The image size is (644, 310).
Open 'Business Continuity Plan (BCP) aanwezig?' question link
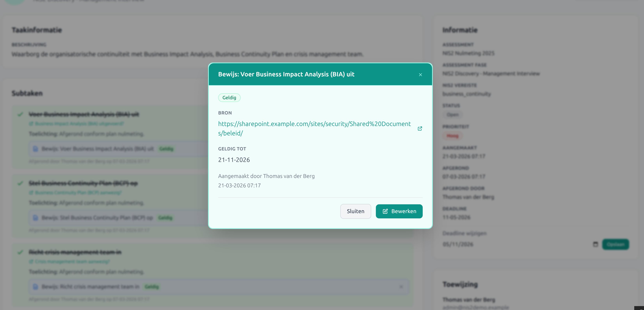tap(78, 192)
